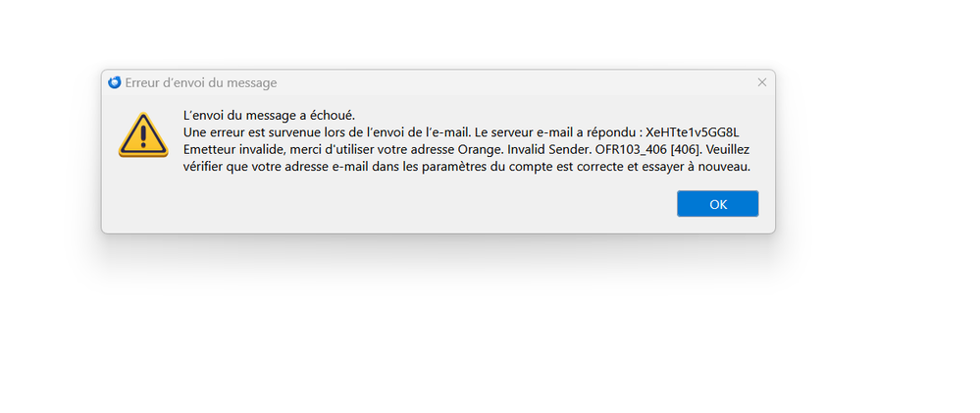Click the error code OFR103_406
Viewport: 980px width, 413px height.
(x=634, y=150)
